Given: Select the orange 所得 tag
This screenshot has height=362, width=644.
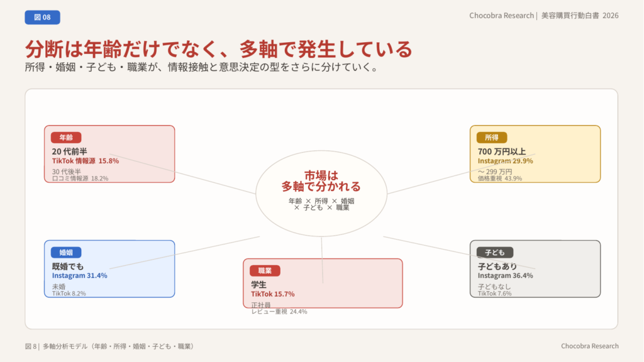Looking at the screenshot, I should (491, 137).
